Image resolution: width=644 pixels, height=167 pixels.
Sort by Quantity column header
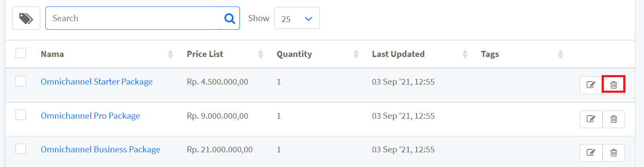[294, 54]
